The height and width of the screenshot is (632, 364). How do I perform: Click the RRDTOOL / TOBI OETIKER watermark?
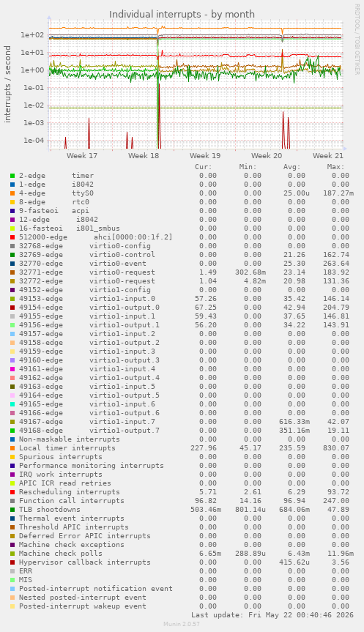coord(357,39)
